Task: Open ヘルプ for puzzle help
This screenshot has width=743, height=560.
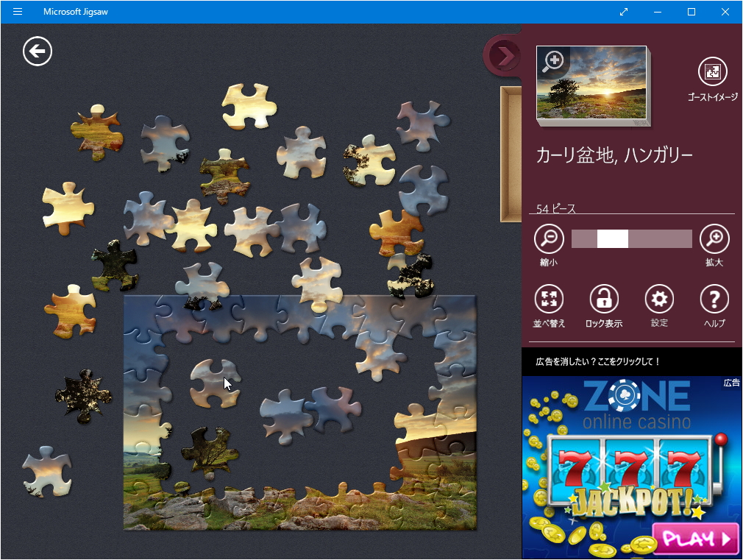Action: pos(714,300)
